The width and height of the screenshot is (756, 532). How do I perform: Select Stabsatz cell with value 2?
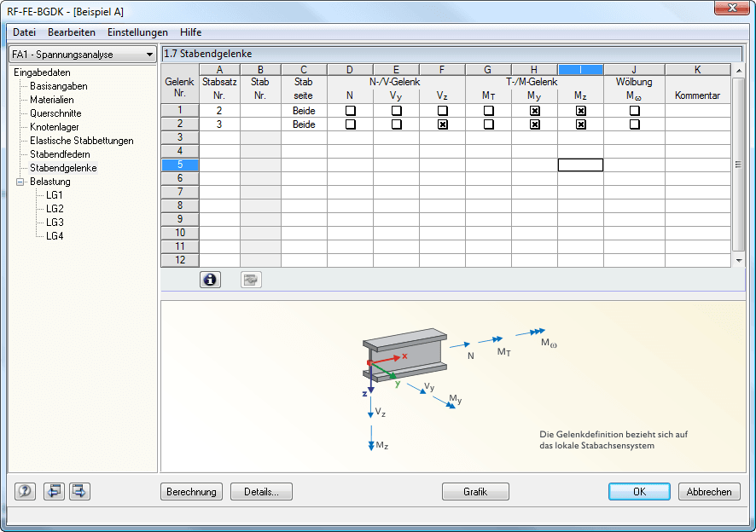point(219,110)
